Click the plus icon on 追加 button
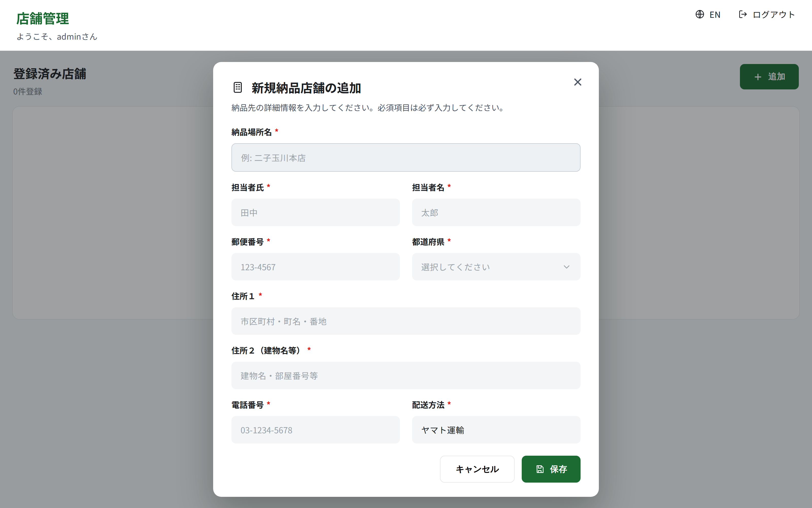Viewport: 812px width, 508px height. point(758,77)
